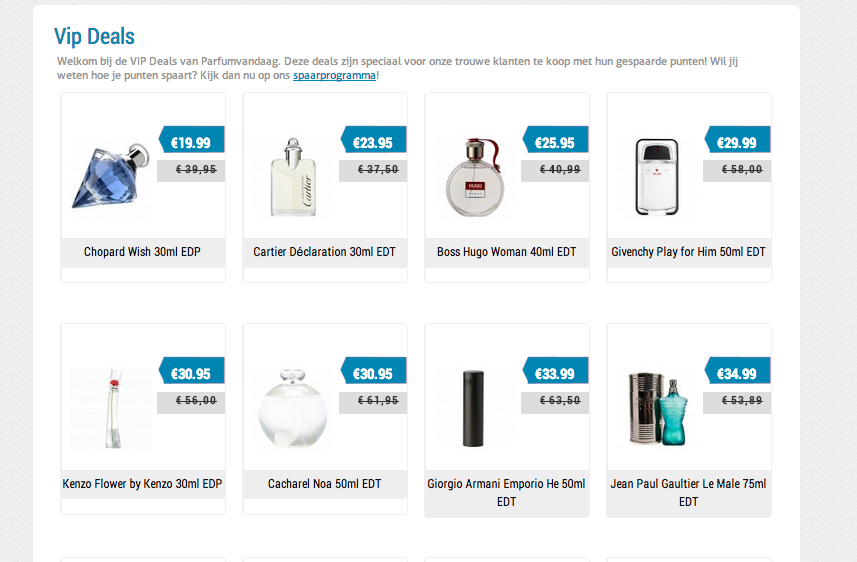Open the spaarprogramma link
This screenshot has width=857, height=562.
click(334, 75)
